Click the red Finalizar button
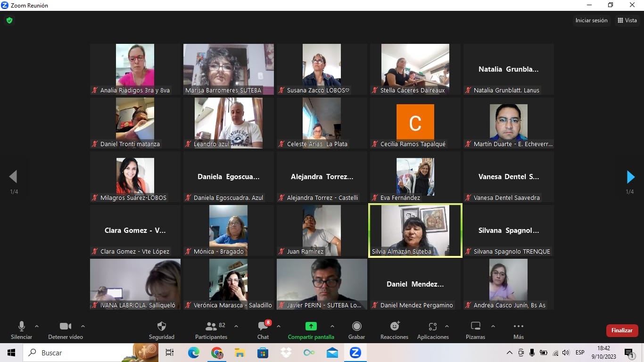The image size is (644, 362). (x=622, y=330)
